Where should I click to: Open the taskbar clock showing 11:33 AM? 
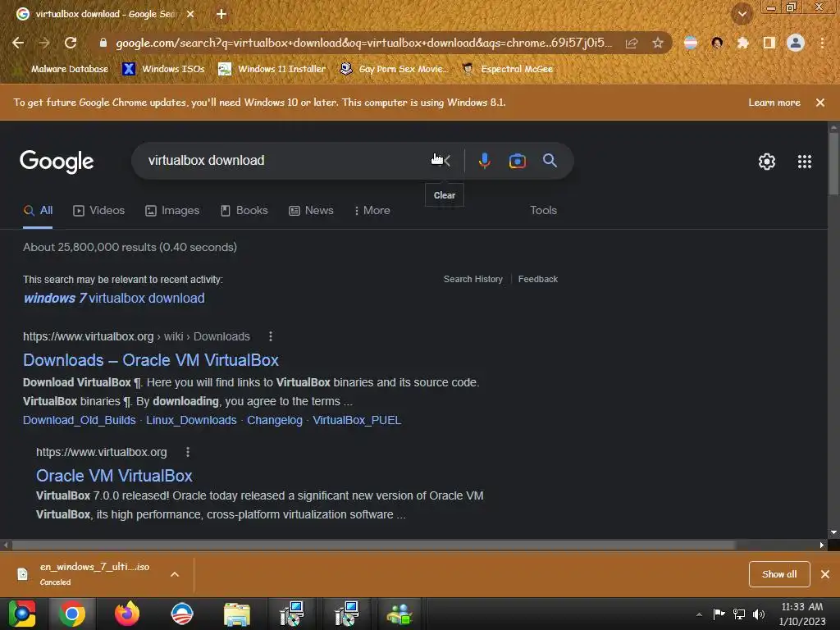pos(802,614)
